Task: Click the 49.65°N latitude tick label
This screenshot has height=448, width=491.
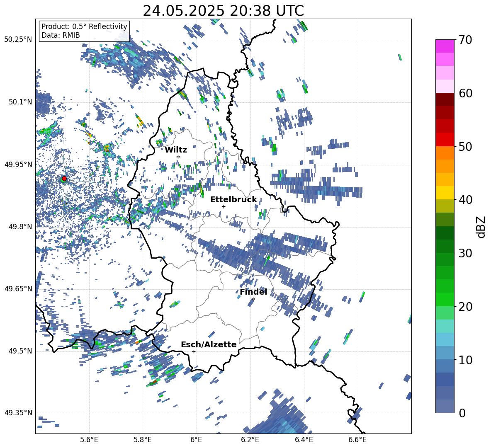Action: click(18, 288)
